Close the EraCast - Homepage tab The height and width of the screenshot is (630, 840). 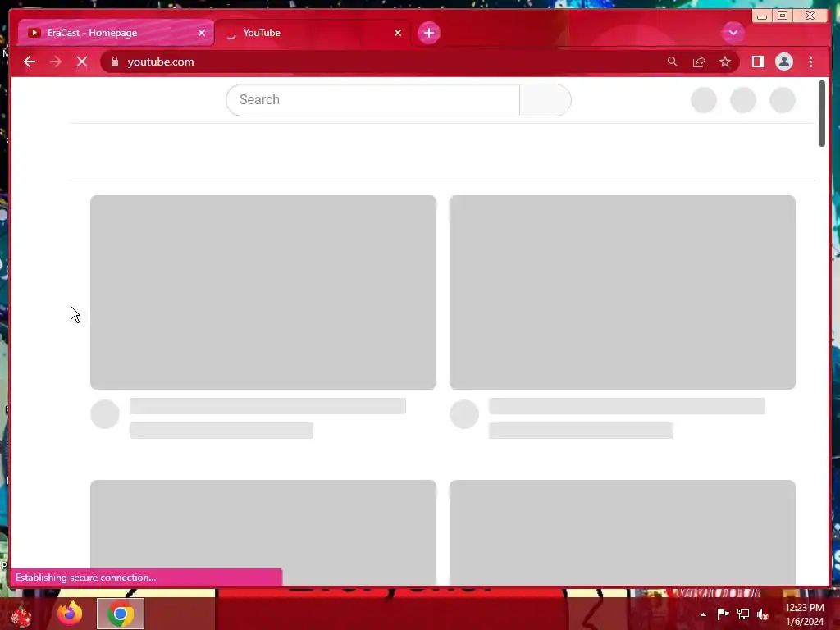click(x=202, y=33)
